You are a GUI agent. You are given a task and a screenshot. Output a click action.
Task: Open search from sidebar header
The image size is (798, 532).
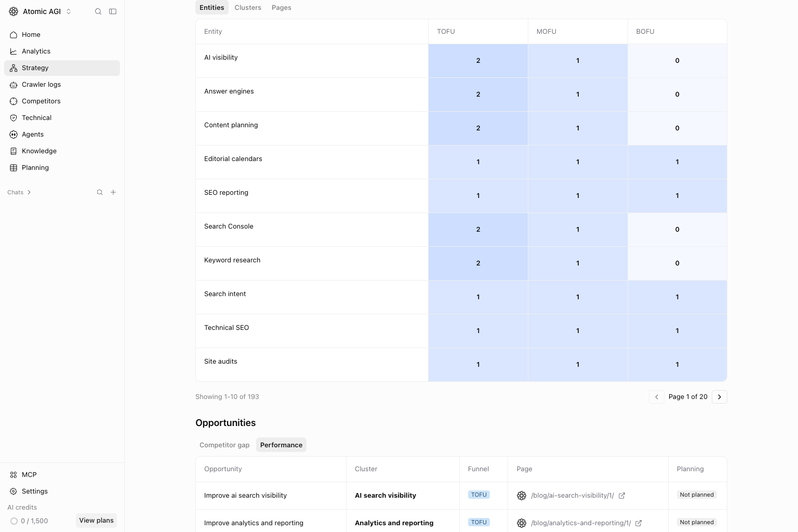98,11
